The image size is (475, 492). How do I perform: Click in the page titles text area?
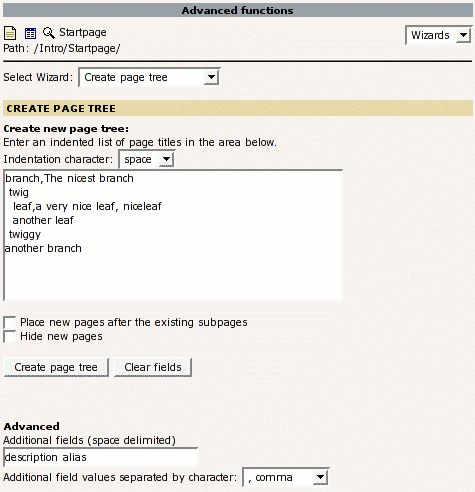173,235
